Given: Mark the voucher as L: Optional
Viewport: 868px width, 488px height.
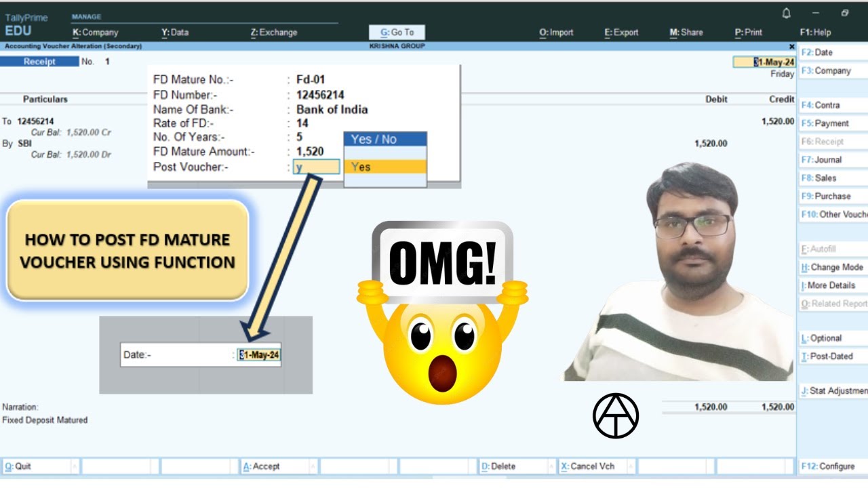Looking at the screenshot, I should pyautogui.click(x=833, y=338).
